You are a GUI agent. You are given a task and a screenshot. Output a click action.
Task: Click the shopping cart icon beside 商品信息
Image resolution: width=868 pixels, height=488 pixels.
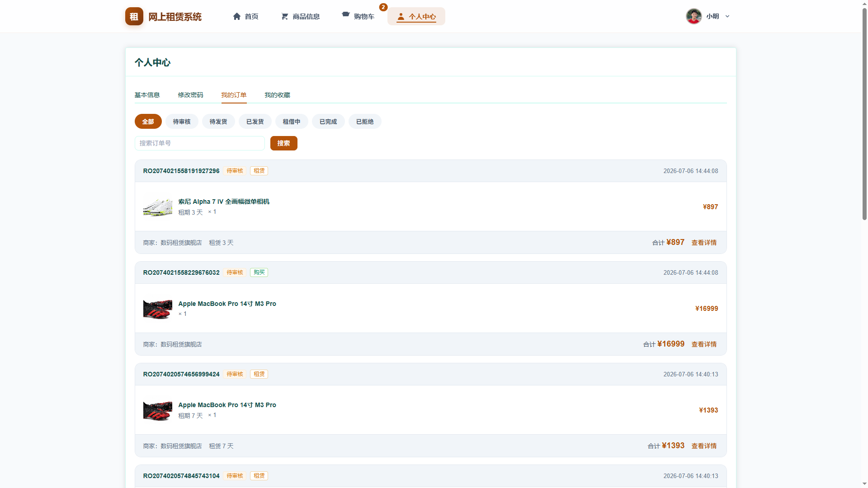click(x=284, y=16)
